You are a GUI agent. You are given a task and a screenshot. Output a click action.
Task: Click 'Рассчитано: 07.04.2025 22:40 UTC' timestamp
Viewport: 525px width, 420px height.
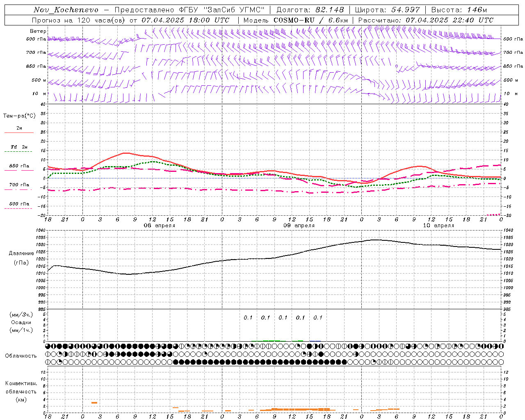click(x=426, y=20)
